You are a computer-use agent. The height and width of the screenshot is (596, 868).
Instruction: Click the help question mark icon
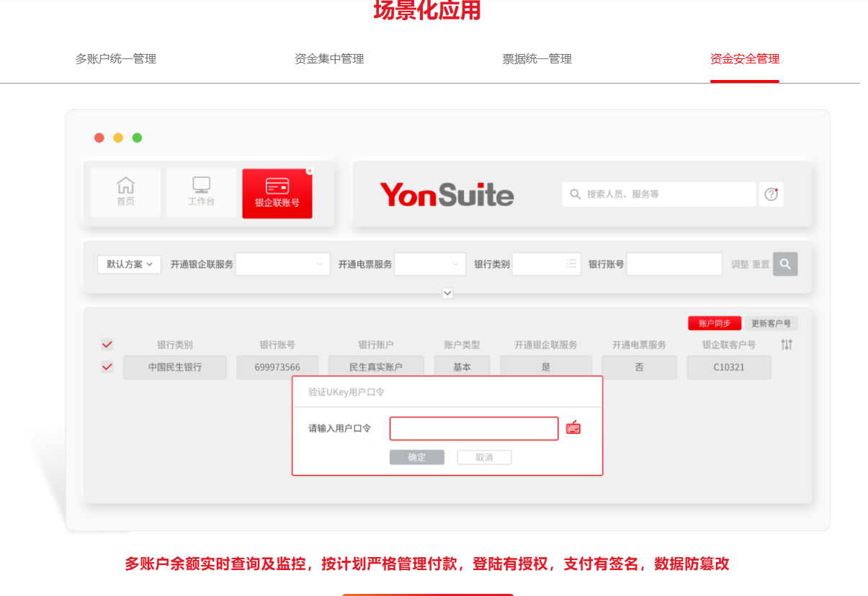[x=771, y=194]
